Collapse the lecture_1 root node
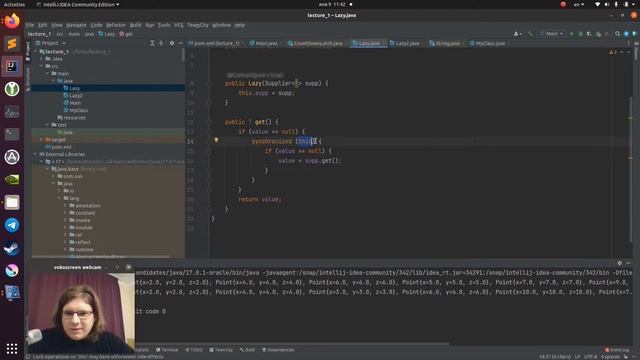Screen dimensions: 640x360 point(36,52)
